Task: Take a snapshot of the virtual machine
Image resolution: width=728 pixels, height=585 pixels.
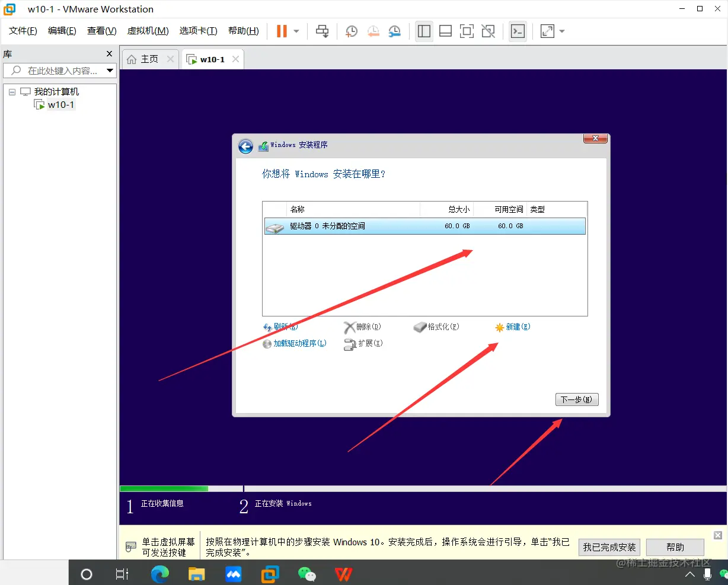Action: pos(352,31)
